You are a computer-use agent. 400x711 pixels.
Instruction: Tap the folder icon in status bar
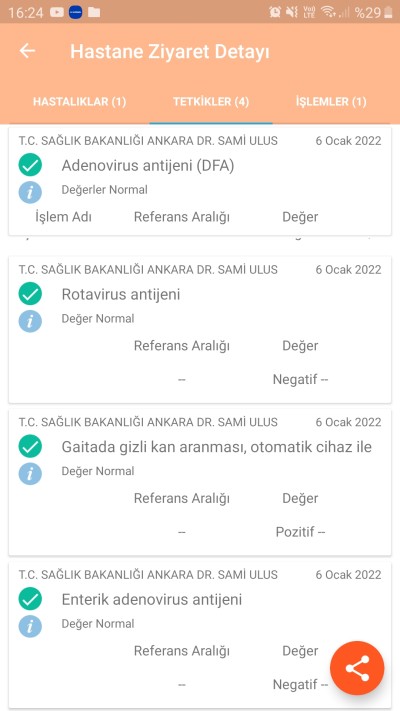(x=94, y=12)
